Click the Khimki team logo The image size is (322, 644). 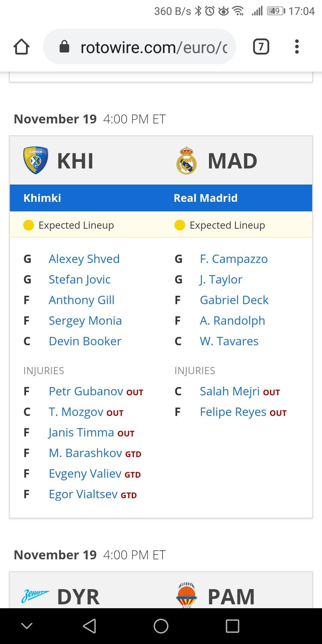pyautogui.click(x=36, y=160)
